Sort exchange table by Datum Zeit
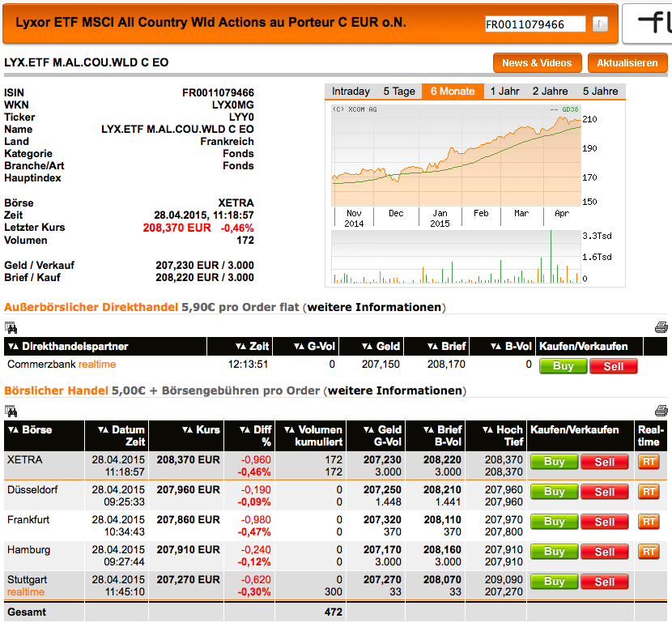The height and width of the screenshot is (627, 672). click(103, 429)
